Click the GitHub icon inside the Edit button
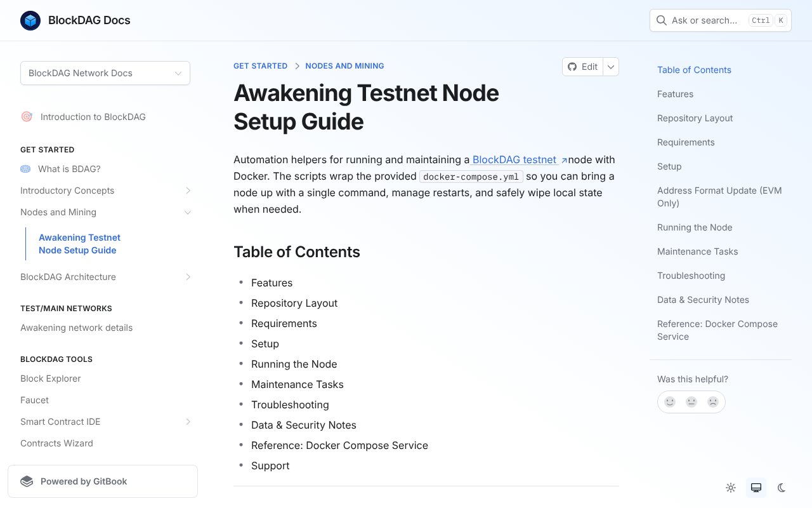The image size is (812, 508). pyautogui.click(x=573, y=67)
